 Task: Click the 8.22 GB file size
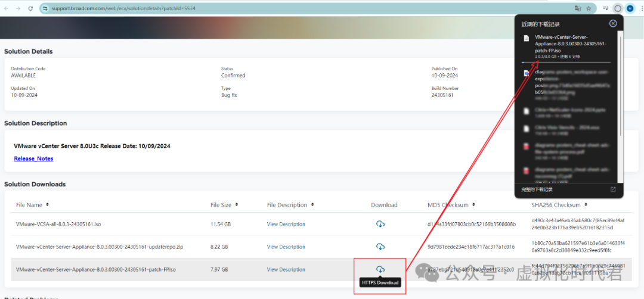click(219, 247)
